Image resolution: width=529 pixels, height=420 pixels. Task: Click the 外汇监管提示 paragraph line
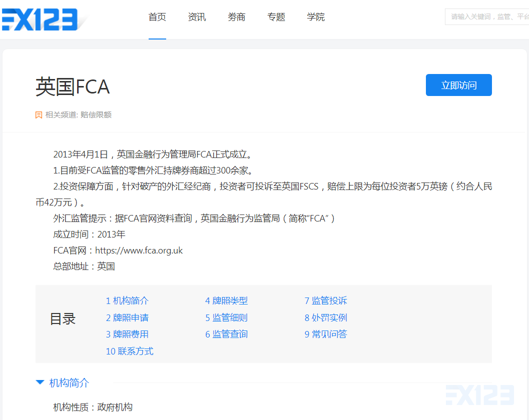194,218
